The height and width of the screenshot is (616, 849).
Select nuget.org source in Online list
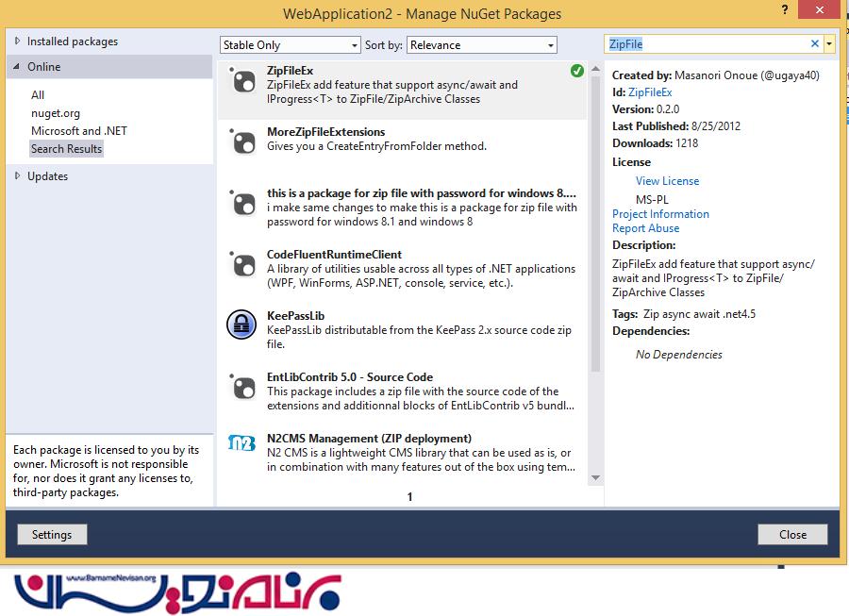(56, 113)
